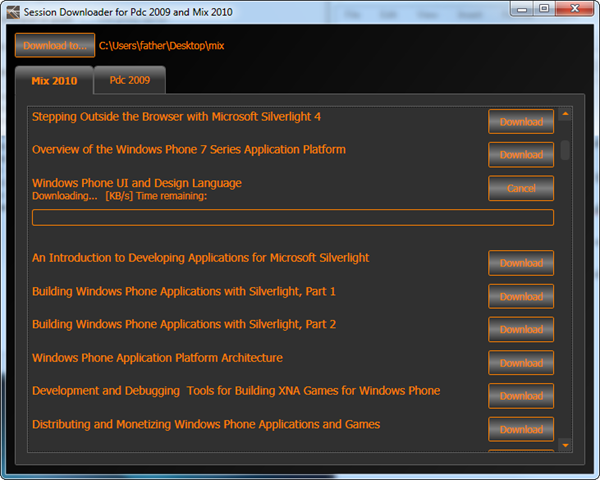
Task: Minimize the Session Downloader window
Action: (522, 9)
